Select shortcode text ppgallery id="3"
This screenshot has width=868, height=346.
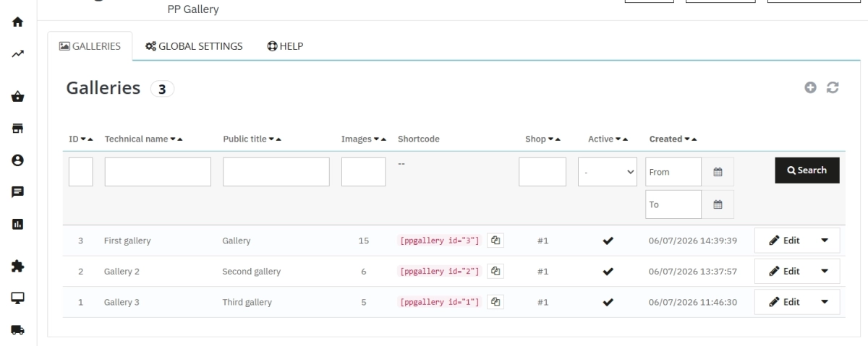coord(440,241)
